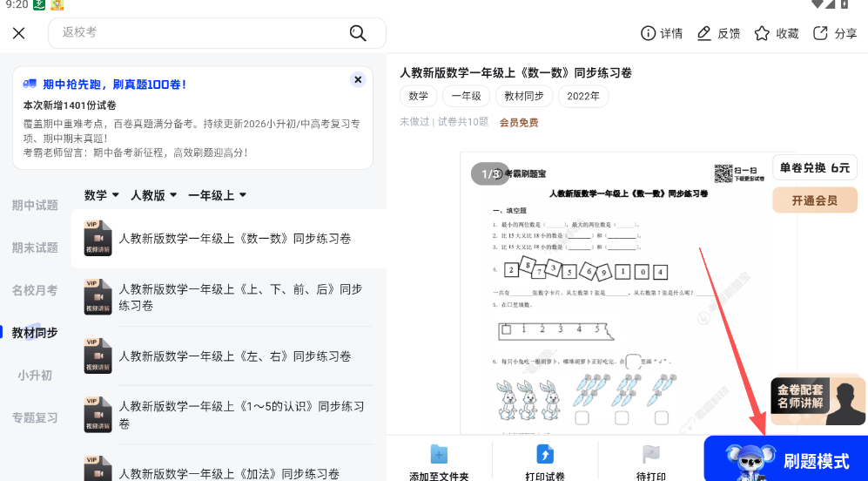Open 《左、右》同步练习卷 list item
Viewport: 868px width, 481px height.
[229, 356]
